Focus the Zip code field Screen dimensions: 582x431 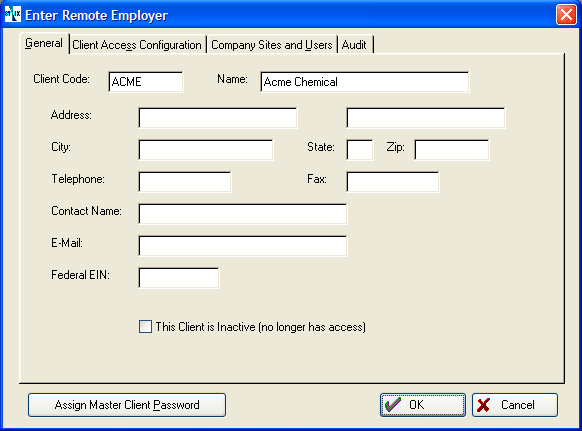pos(452,150)
